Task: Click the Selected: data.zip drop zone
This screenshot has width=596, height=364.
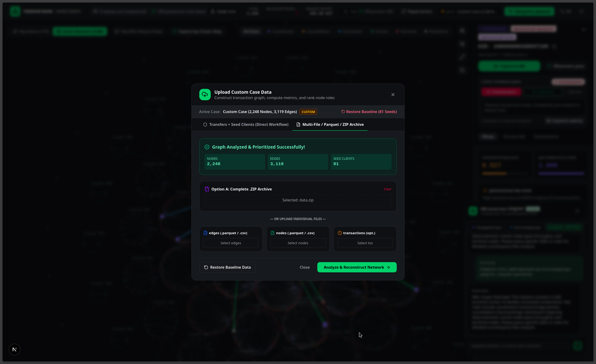Action: tap(298, 200)
